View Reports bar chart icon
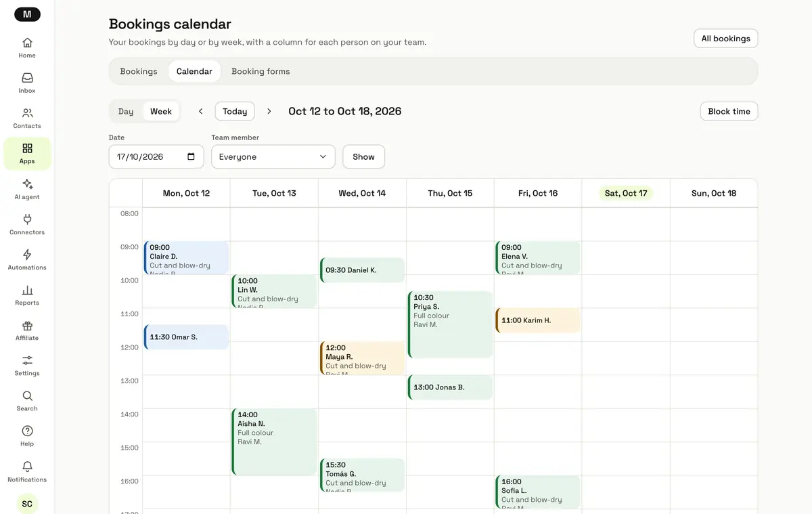 point(27,290)
